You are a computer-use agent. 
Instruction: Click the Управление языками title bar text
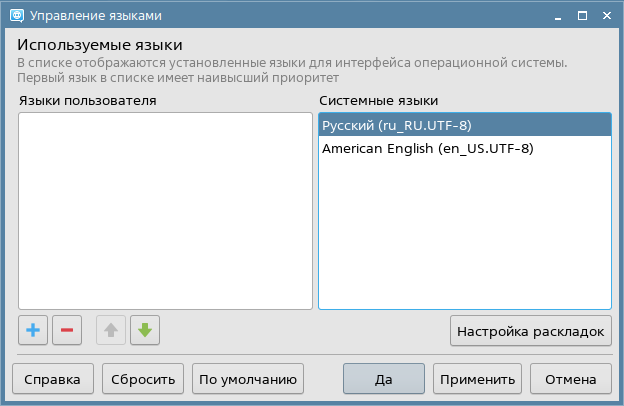tap(95, 15)
